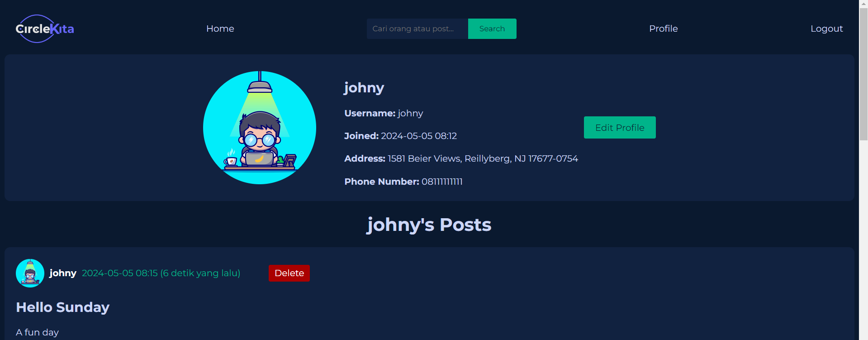The height and width of the screenshot is (340, 868).
Task: Click the phone number '08111111111'
Action: [x=442, y=182]
